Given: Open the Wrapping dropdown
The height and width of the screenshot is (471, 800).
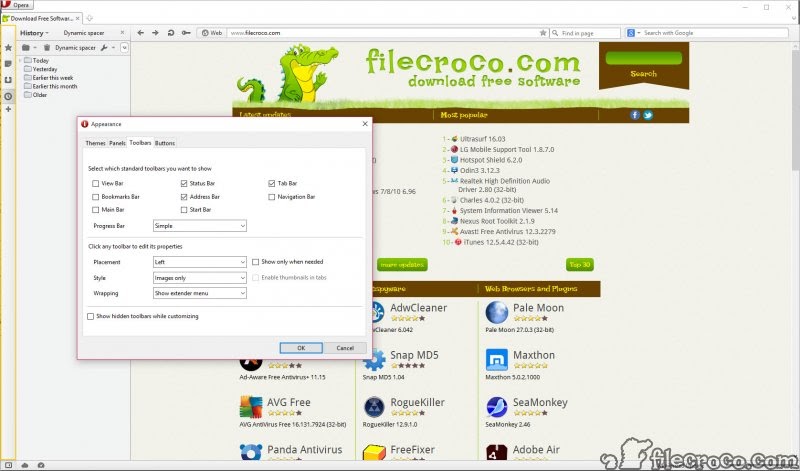Looking at the screenshot, I should pyautogui.click(x=199, y=293).
